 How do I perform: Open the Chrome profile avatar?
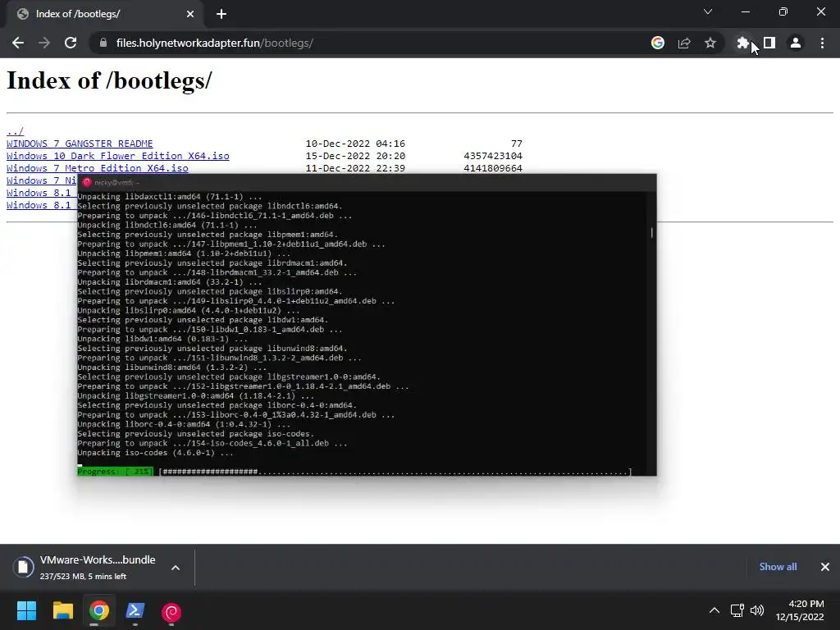[796, 43]
